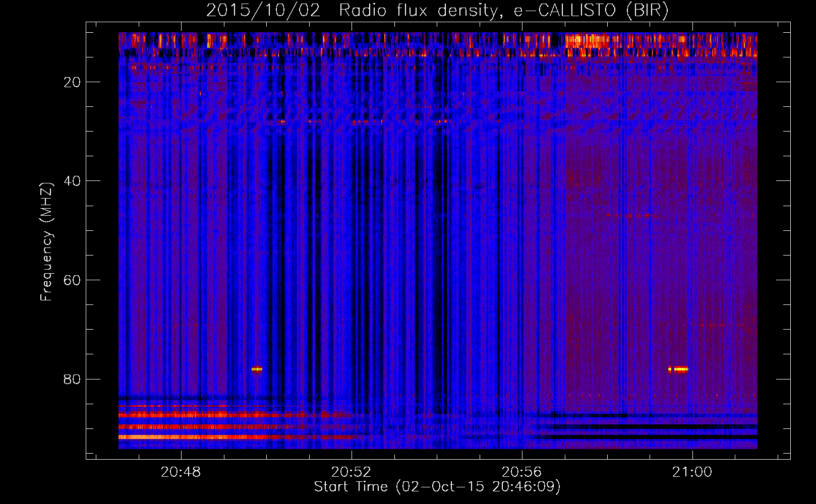
Task: Click the 20:56 time tick label
Action: (521, 472)
